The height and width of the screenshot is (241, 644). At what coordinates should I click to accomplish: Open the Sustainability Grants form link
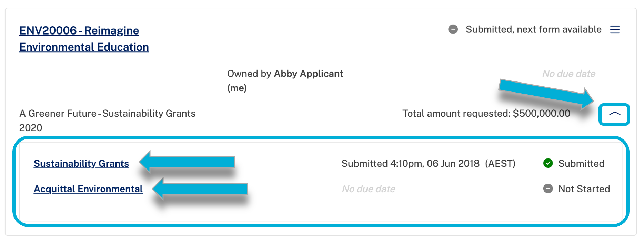(81, 163)
